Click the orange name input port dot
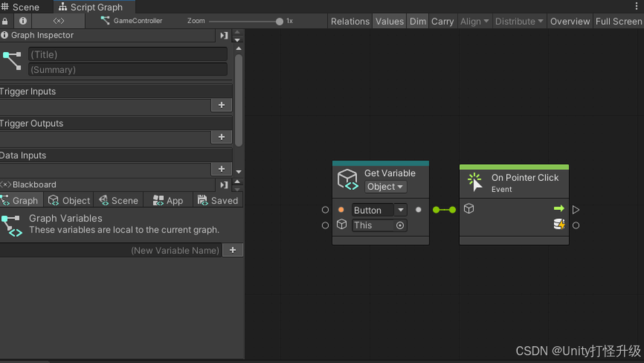The image size is (644, 363). 341,210
